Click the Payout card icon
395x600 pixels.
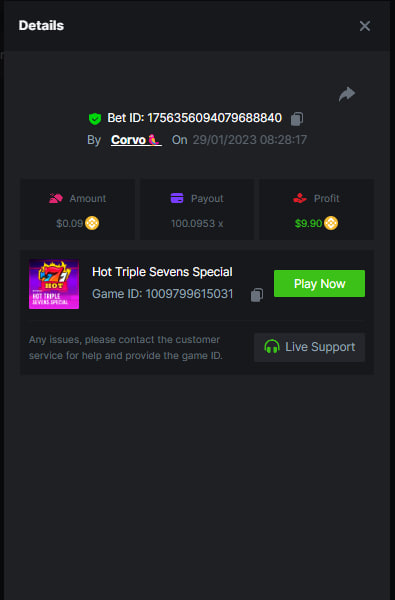pyautogui.click(x=177, y=198)
